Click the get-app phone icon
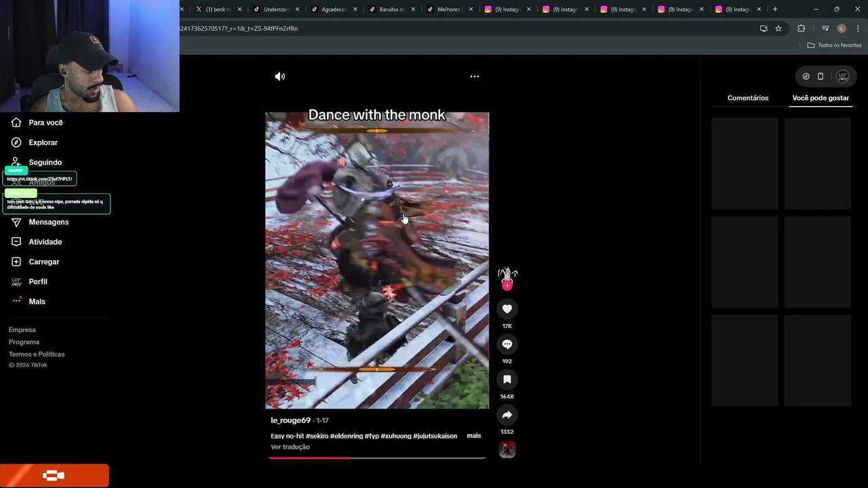This screenshot has height=488, width=868. click(821, 77)
